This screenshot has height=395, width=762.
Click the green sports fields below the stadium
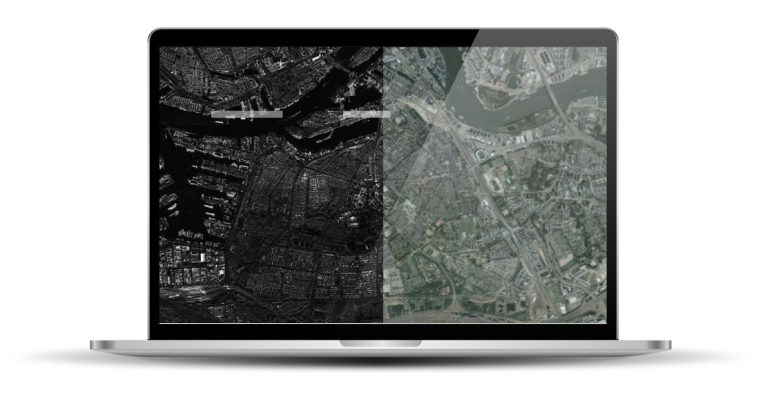(494, 176)
